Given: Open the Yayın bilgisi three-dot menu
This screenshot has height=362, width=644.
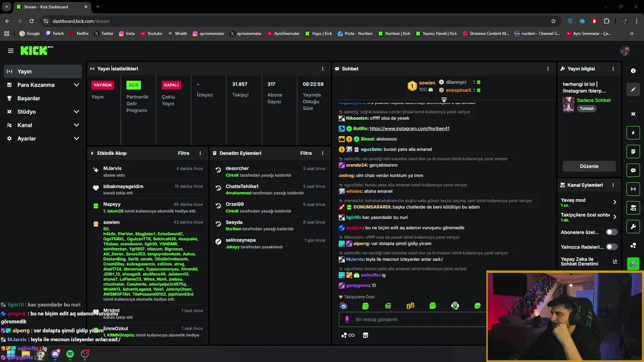Looking at the screenshot, I should tap(613, 69).
